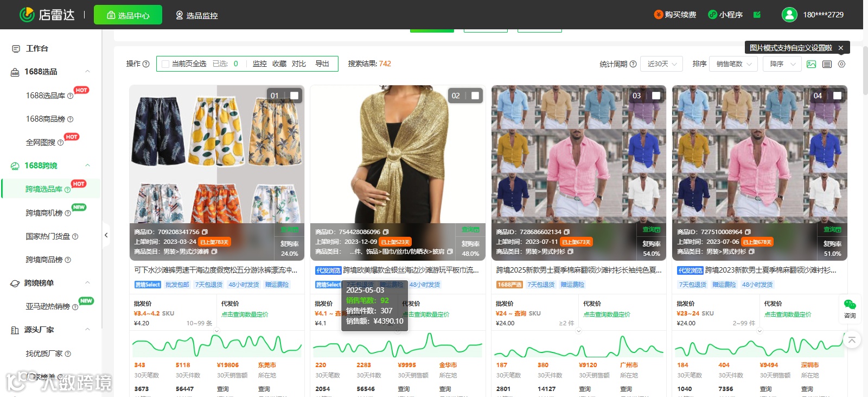Click help icon beside 统计周期
Viewport: 868px width, 397px height.
[633, 64]
